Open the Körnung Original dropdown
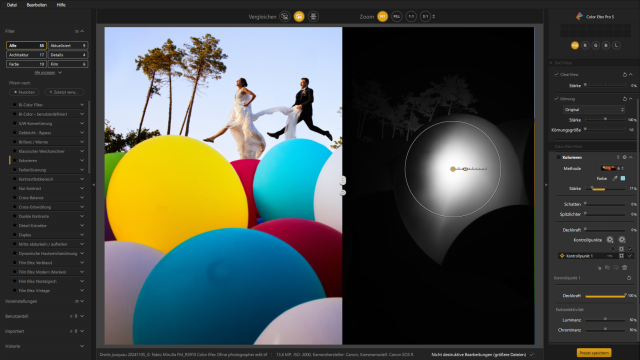 pyautogui.click(x=594, y=109)
